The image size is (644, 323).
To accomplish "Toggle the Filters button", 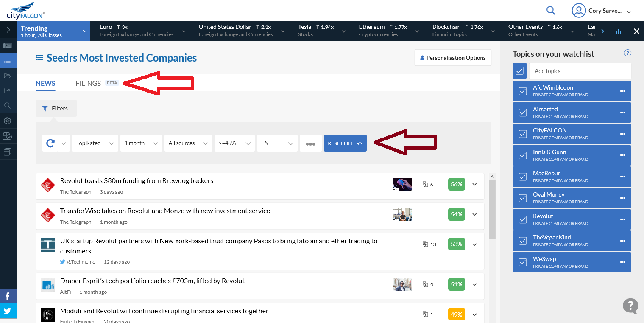I will (x=56, y=108).
